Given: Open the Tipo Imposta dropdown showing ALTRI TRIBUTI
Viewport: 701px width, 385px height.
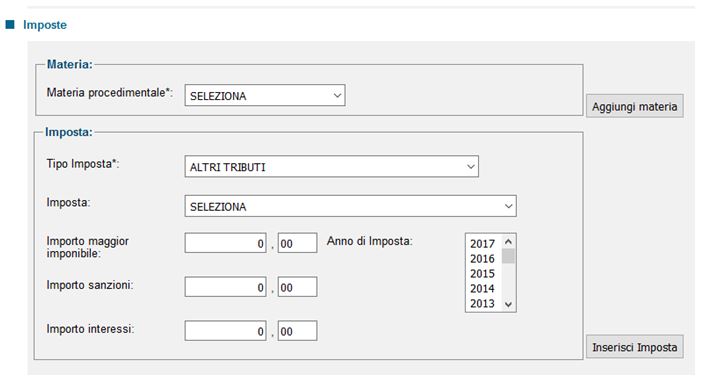Looking at the screenshot, I should pos(331,166).
